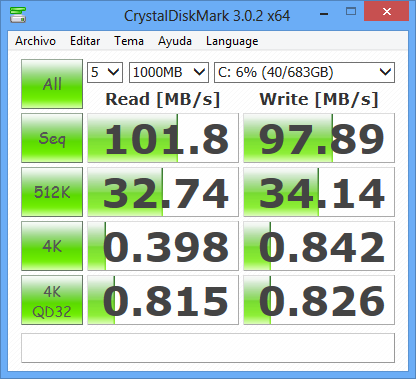Minimize the CrystalDiskMark window
This screenshot has height=379, width=416.
point(324,14)
